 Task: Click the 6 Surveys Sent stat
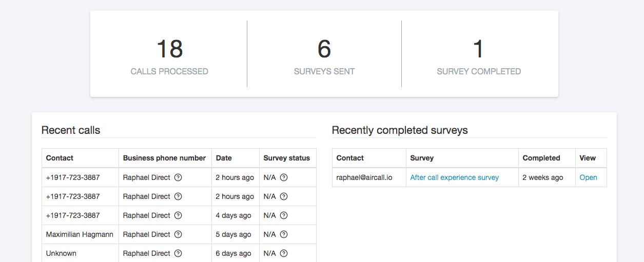point(324,56)
